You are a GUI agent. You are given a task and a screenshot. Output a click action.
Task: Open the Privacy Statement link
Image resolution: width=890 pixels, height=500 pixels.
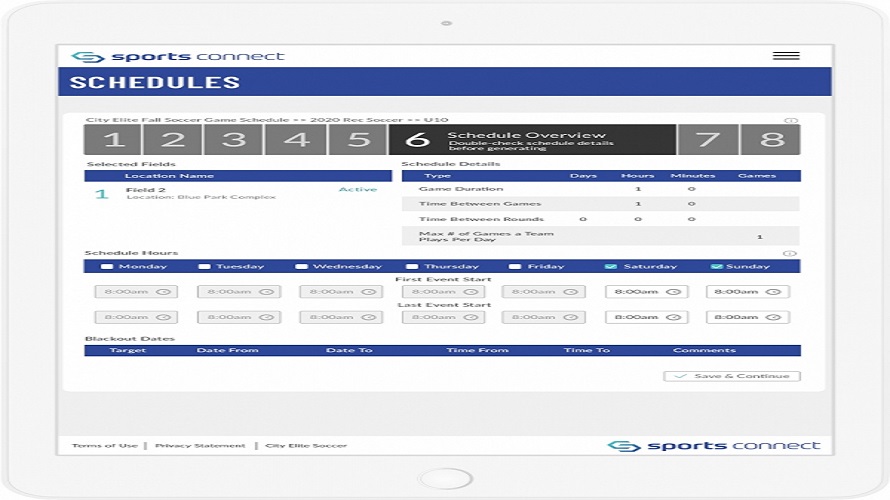[x=200, y=446]
